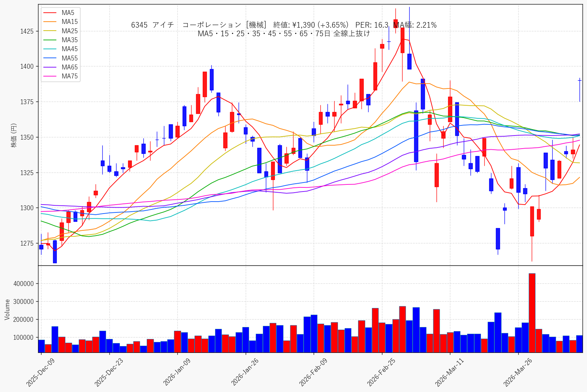Click the MA25 legend entry
Image resolution: width=587 pixels, height=392 pixels.
click(x=60, y=31)
